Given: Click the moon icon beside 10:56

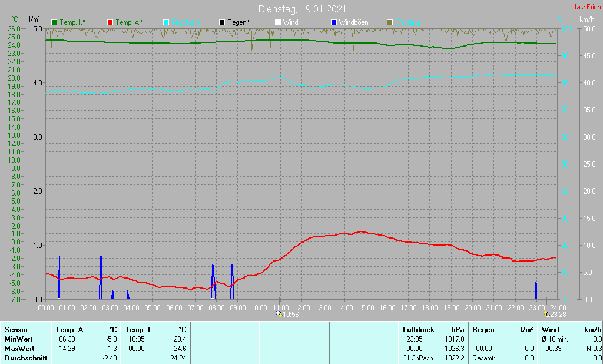Looking at the screenshot, I should 279,315.
